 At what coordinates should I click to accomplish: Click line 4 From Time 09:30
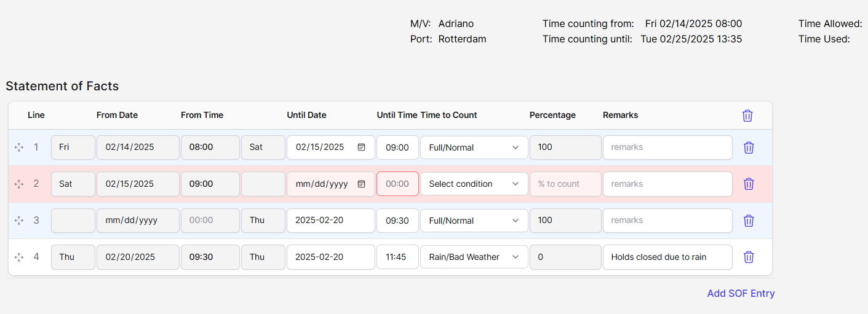coord(210,257)
